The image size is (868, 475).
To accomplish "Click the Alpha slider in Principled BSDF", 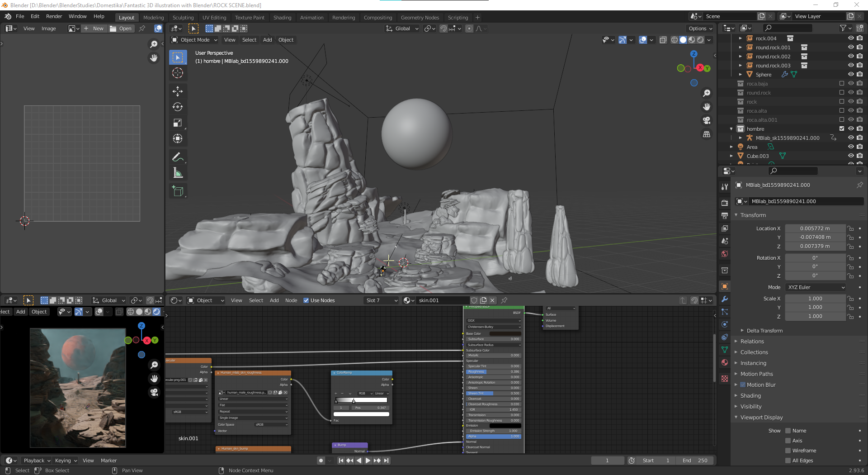I will coord(494,437).
